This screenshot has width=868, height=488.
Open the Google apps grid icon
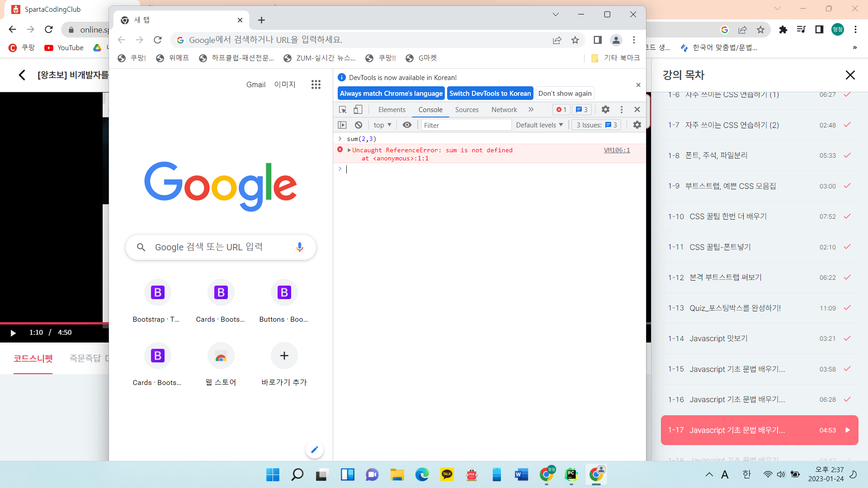(316, 84)
